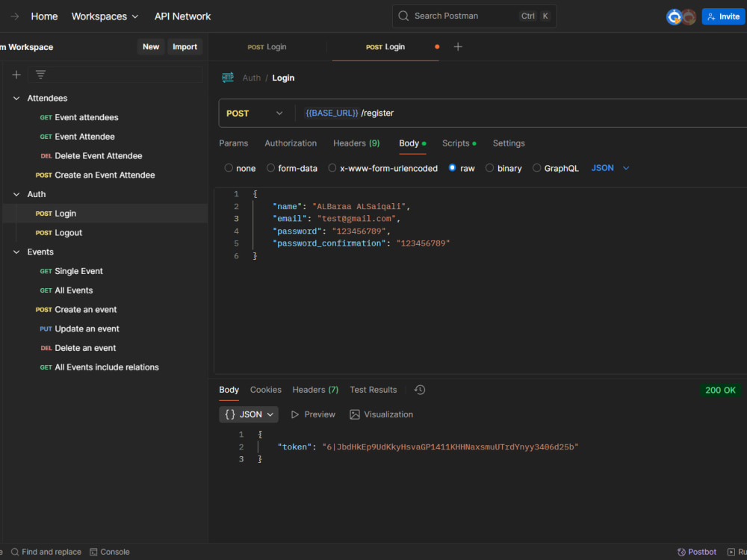Switch to the Headers (9) tab
747x560 pixels.
tap(356, 143)
